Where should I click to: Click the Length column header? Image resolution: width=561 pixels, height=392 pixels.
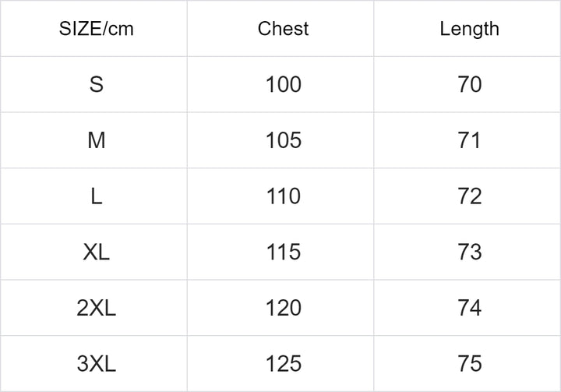[x=469, y=29]
